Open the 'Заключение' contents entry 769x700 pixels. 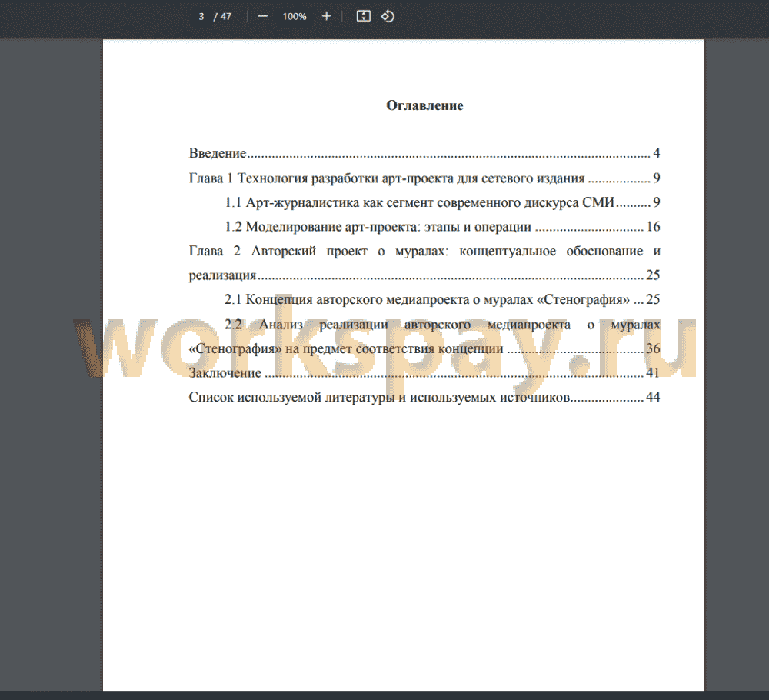click(424, 373)
